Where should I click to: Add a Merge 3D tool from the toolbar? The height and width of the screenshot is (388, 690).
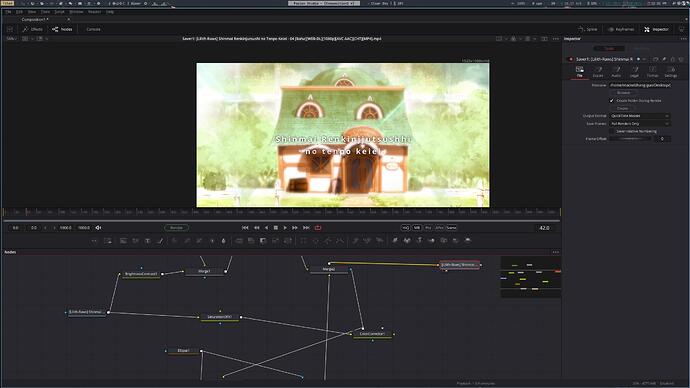(x=431, y=241)
